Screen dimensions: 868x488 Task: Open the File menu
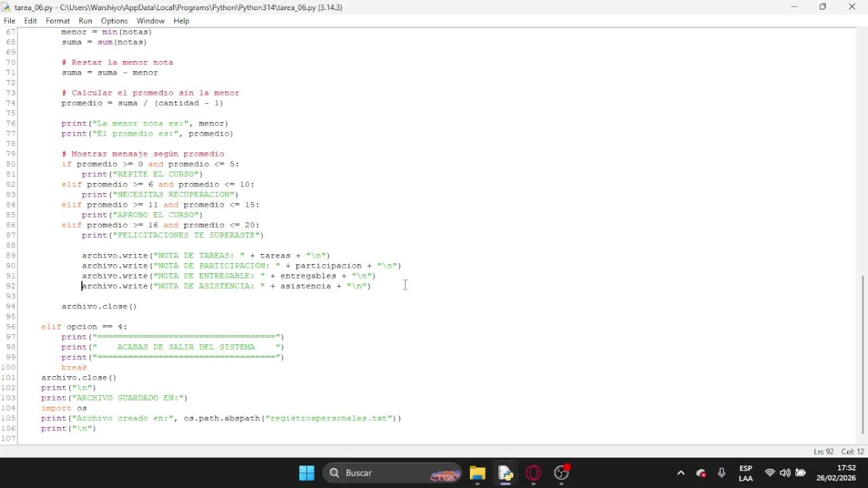(9, 21)
